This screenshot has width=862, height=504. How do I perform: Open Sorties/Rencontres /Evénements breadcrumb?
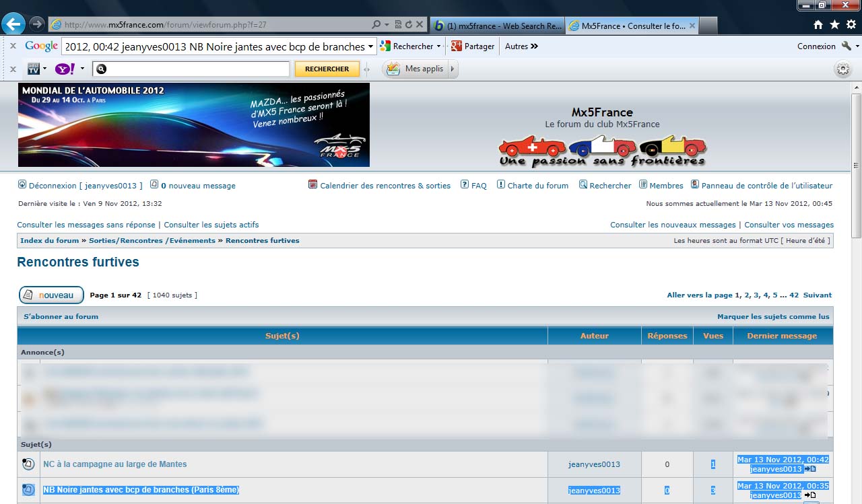click(x=152, y=240)
